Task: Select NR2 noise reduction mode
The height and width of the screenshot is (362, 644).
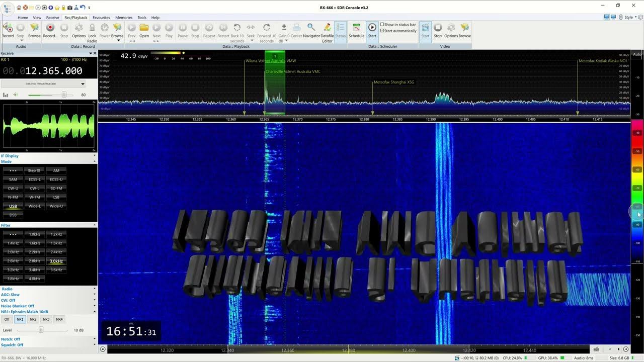Action: point(33,319)
